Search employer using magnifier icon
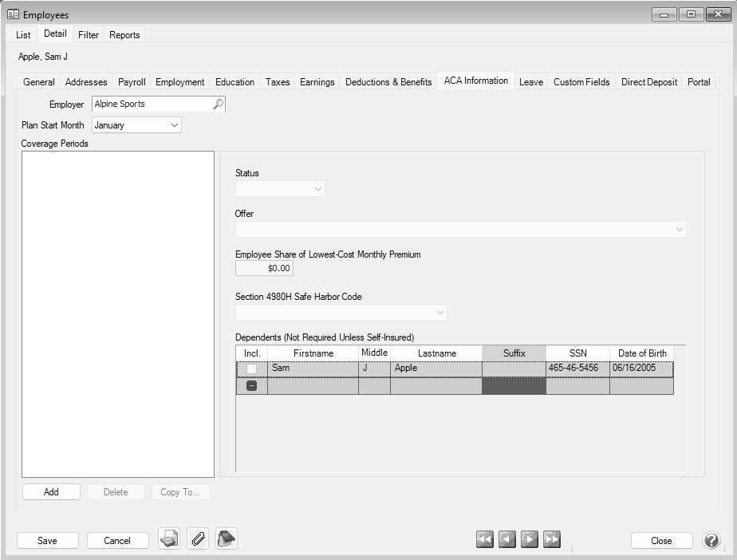The image size is (737, 560). tap(218, 105)
